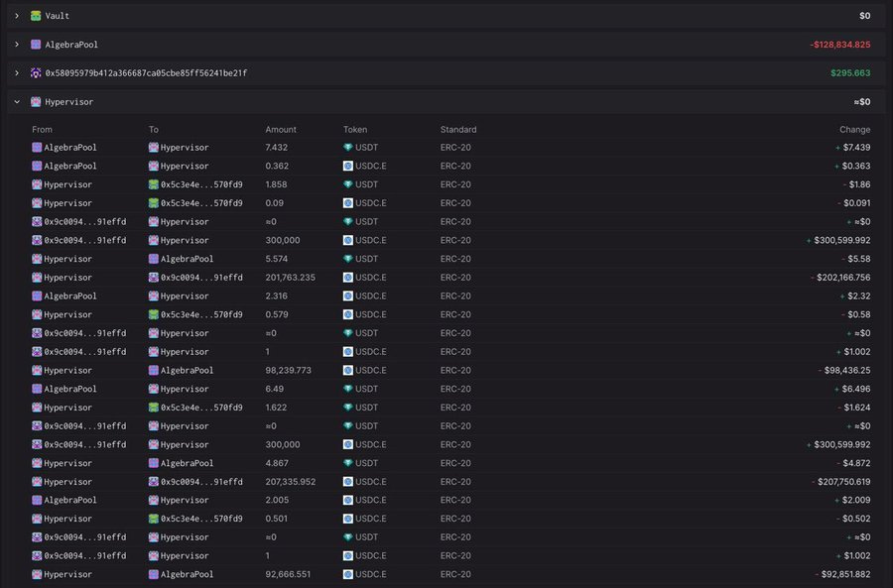Click the USDC.E token icon in the 2.005 row
Viewport: 893px width, 588px height.
[x=348, y=501]
